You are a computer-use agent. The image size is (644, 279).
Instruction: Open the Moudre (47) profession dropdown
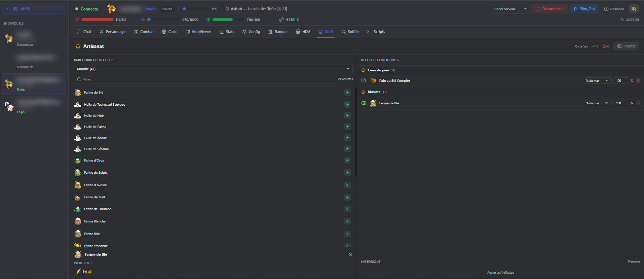pyautogui.click(x=213, y=69)
